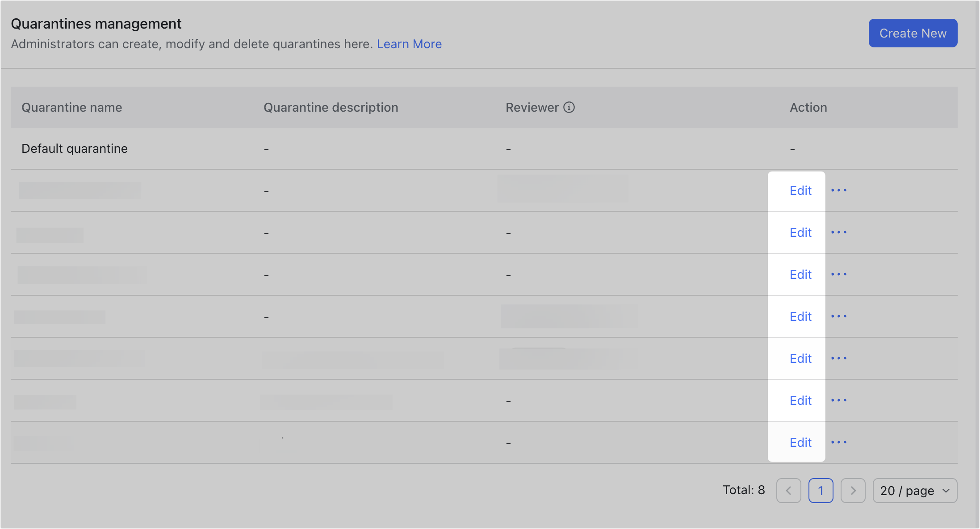Open the ellipsis menu on the third row
This screenshot has height=529, width=980.
(839, 232)
